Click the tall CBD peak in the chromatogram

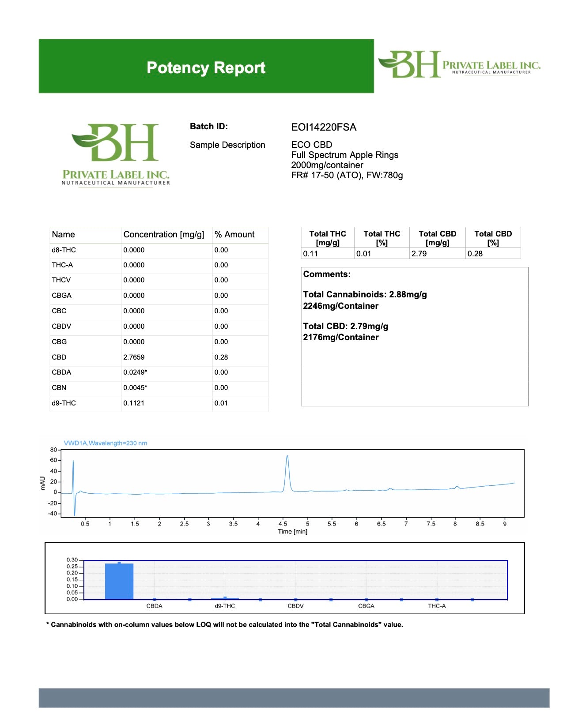point(287,473)
